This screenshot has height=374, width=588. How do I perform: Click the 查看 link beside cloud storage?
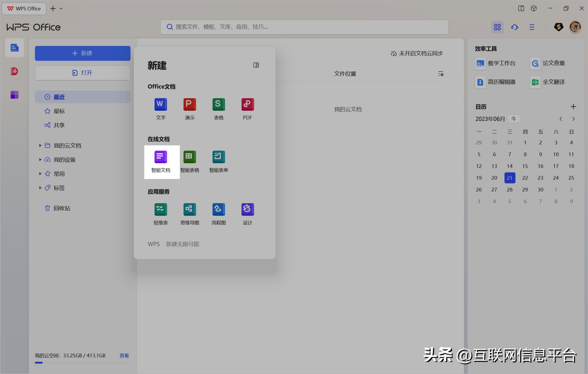click(124, 355)
